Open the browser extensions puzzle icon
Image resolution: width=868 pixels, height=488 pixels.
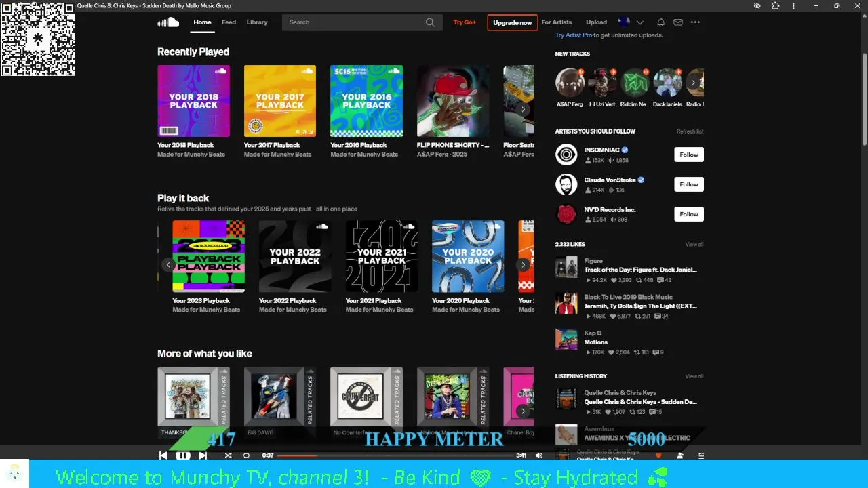(x=776, y=6)
